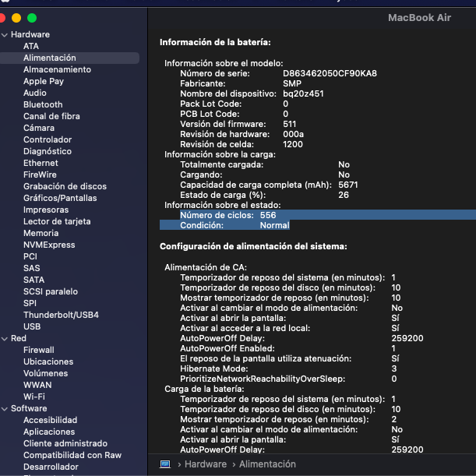Collapse the Hardware section in sidebar
The width and height of the screenshot is (476, 476).
pos(5,35)
